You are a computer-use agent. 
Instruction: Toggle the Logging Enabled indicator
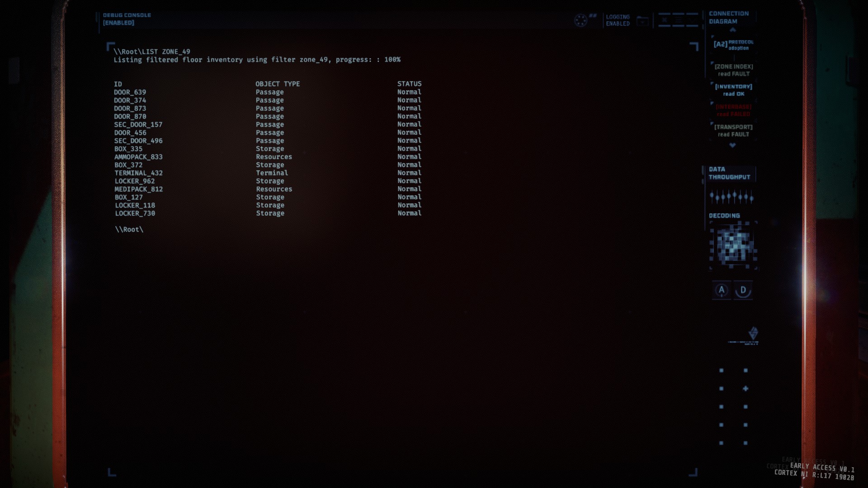pos(618,20)
